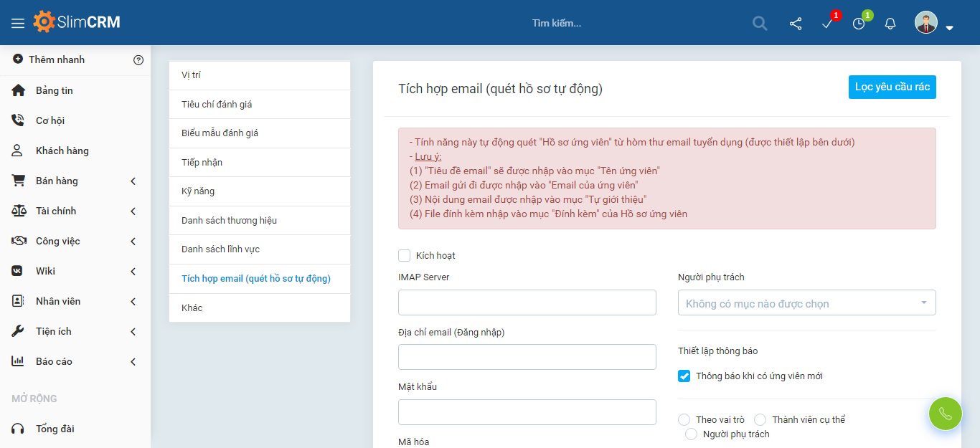
Task: Select Tiêu chí đánh giá settings item
Action: coord(217,105)
